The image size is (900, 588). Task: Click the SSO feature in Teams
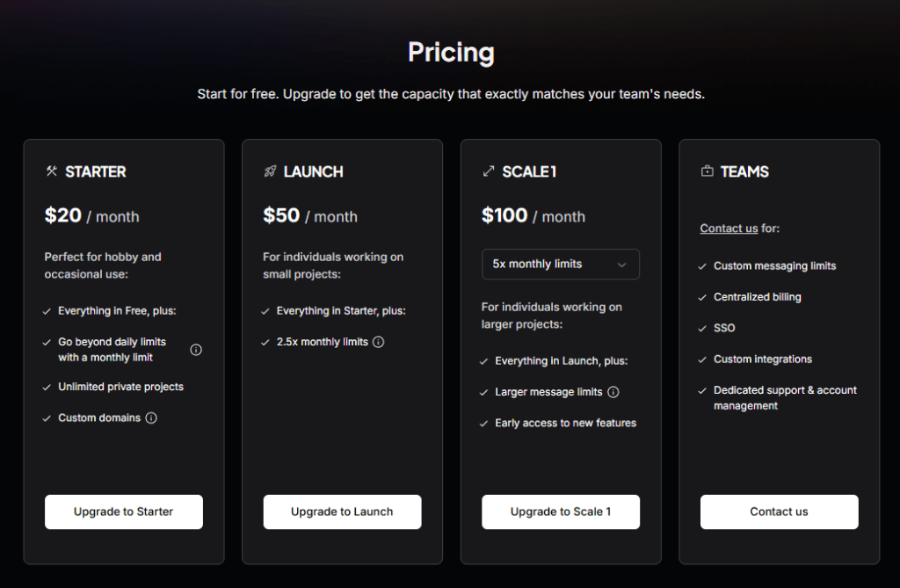tap(724, 328)
